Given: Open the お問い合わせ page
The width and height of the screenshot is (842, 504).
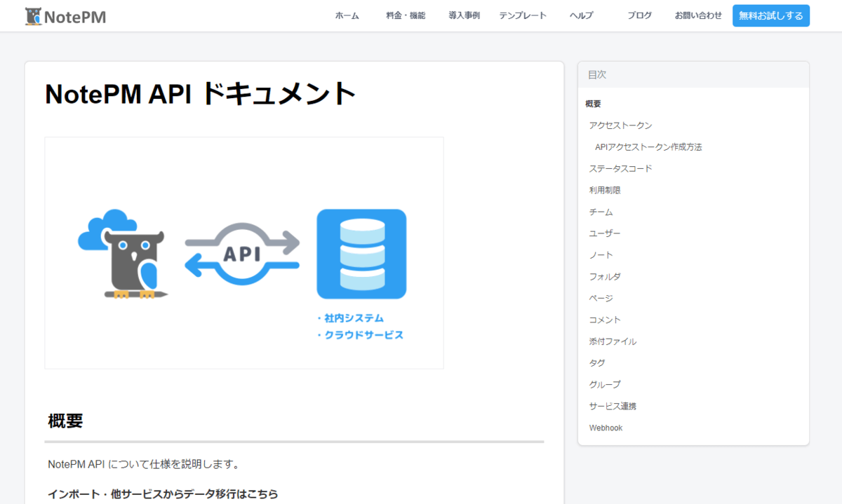Looking at the screenshot, I should coord(698,15).
